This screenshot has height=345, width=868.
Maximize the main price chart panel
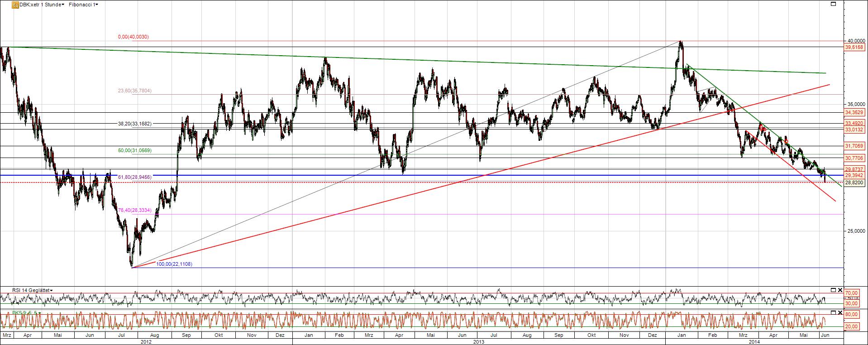coord(833,4)
